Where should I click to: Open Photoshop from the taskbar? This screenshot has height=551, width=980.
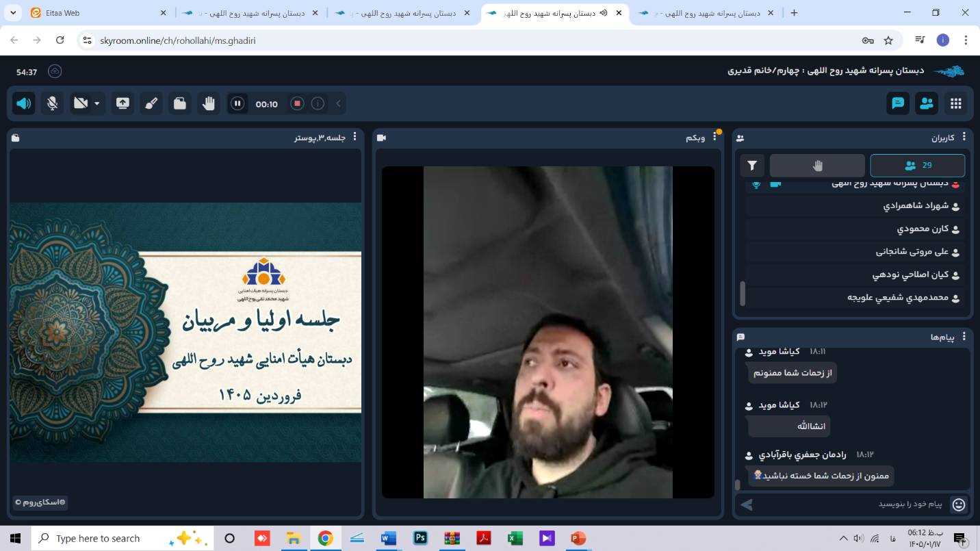(x=420, y=538)
